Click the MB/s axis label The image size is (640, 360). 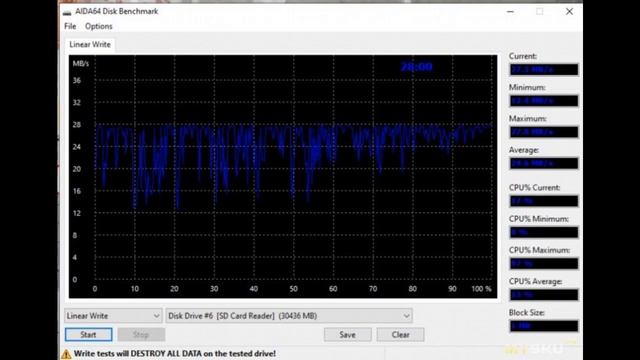(80, 64)
